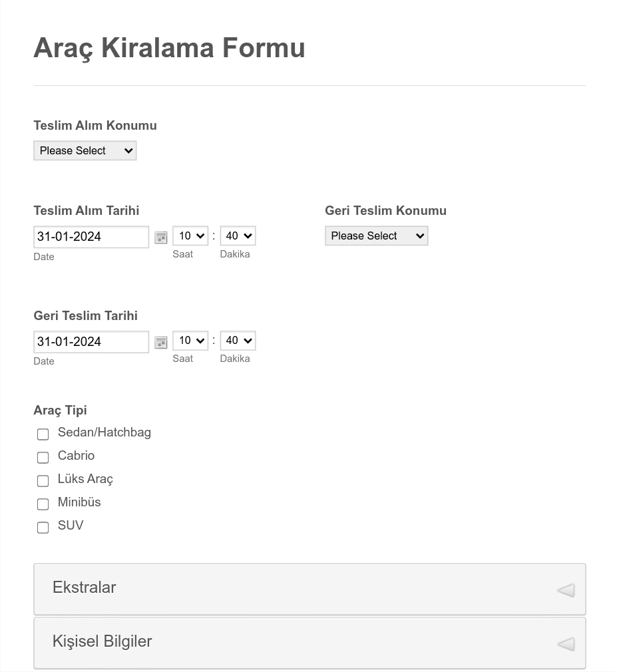Viewport: 619px width, 672px height.
Task: Open calendar picker for Geri Teslim Tarihi
Action: pyautogui.click(x=161, y=343)
